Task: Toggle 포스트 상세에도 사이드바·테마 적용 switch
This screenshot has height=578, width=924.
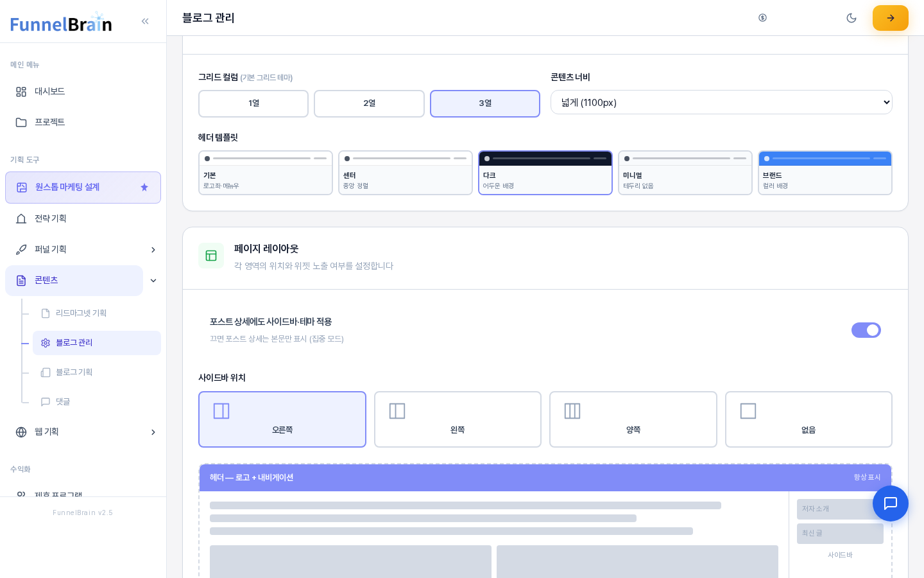Action: pyautogui.click(x=866, y=330)
